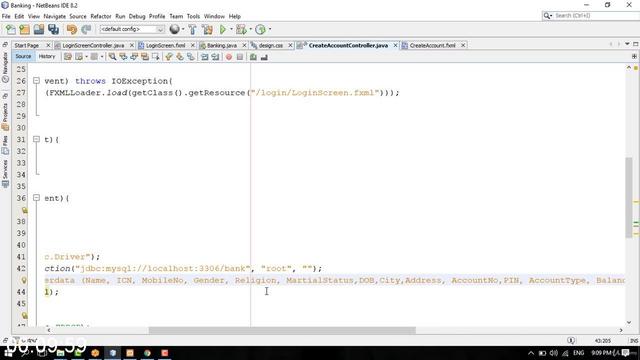Click the Undo toolbar icon
Image resolution: width=640 pixels, height=360 pixels.
pyautogui.click(x=72, y=29)
